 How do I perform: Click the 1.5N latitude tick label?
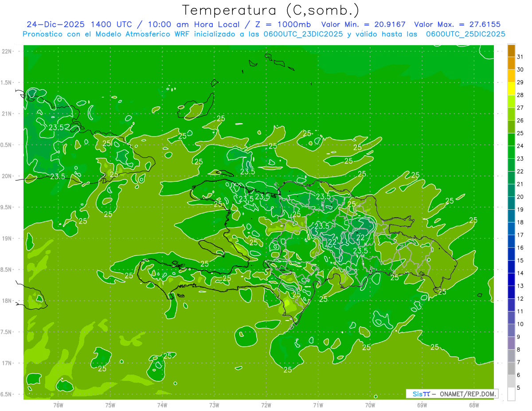tap(7, 82)
